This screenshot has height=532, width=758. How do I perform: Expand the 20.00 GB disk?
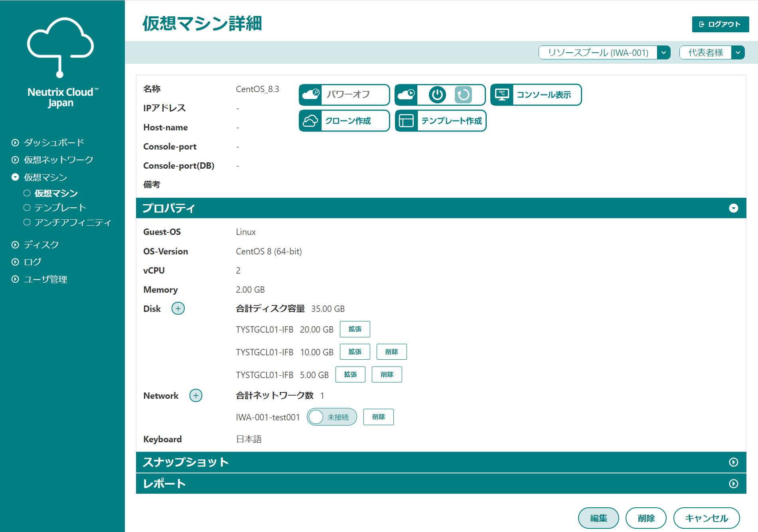(355, 329)
